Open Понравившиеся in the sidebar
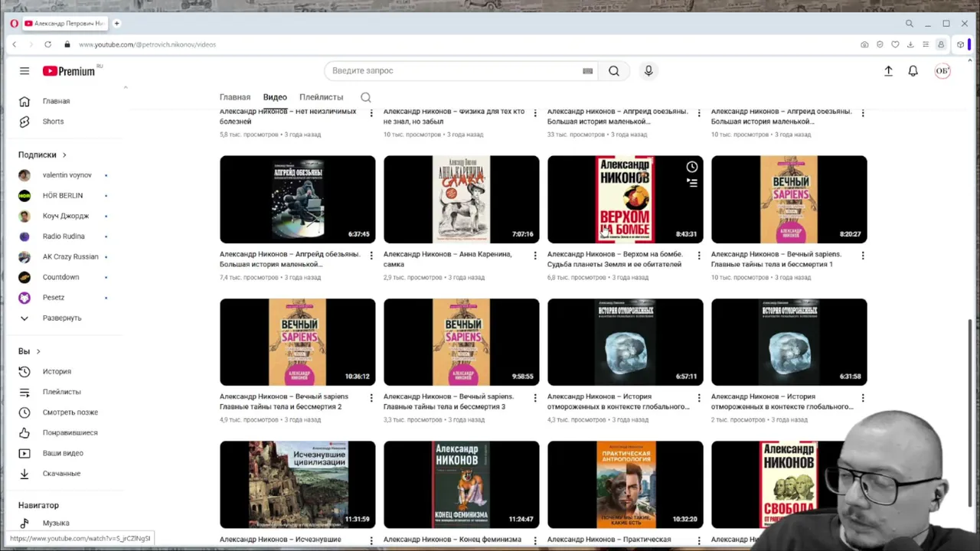 [x=70, y=432]
